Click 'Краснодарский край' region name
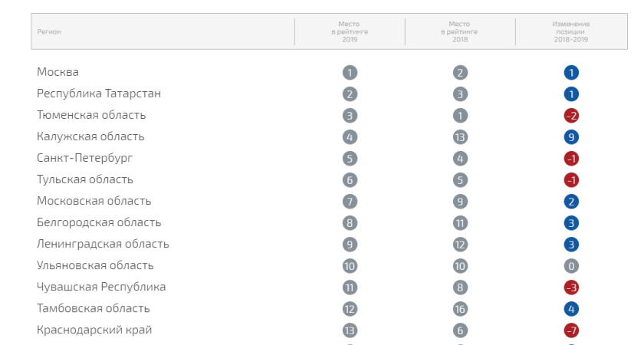The image size is (644, 345). point(94,330)
